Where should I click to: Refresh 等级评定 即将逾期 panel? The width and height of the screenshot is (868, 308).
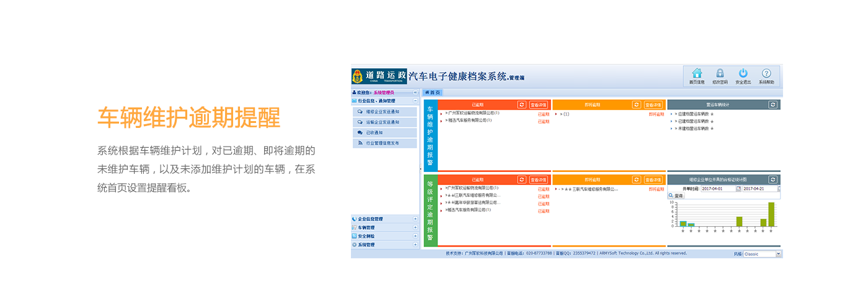[x=636, y=179]
